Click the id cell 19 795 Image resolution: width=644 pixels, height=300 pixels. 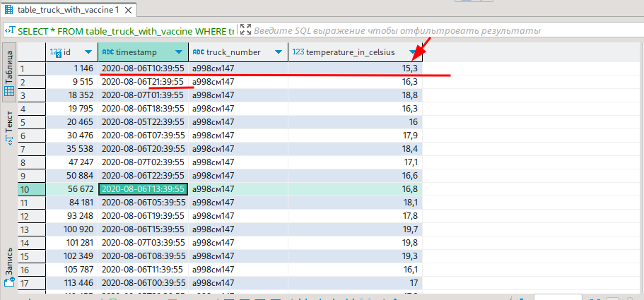(72, 109)
